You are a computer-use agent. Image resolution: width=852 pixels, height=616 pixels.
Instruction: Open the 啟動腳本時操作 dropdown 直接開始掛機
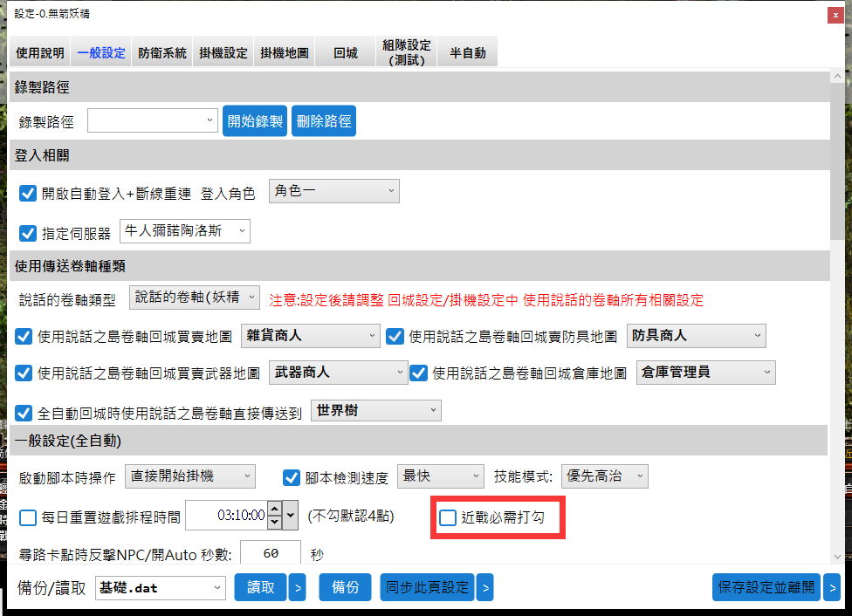click(190, 476)
